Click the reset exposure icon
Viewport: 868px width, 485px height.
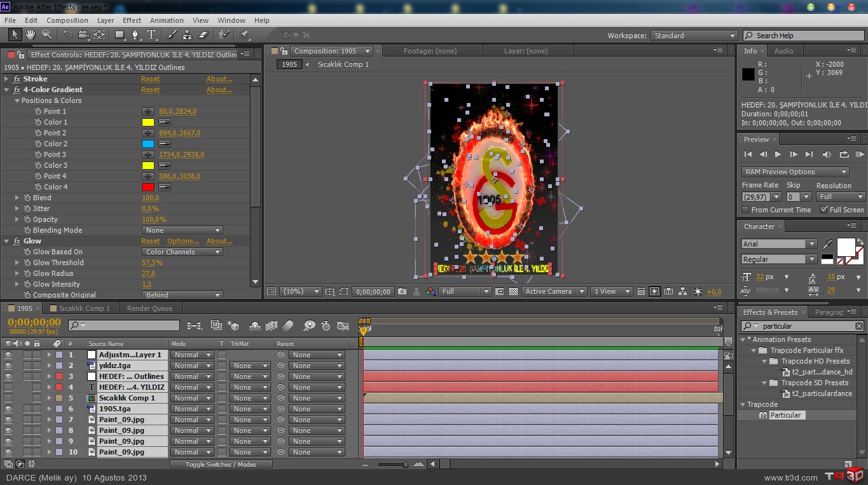tap(698, 292)
